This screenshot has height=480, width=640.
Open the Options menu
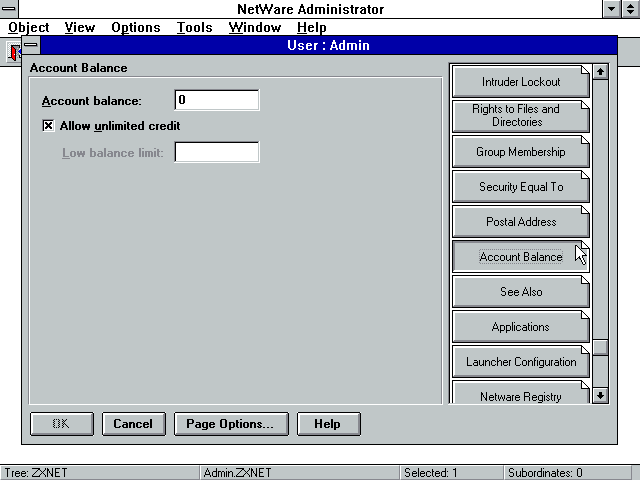click(136, 27)
